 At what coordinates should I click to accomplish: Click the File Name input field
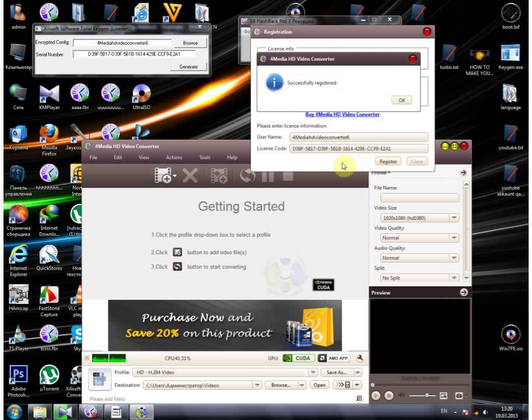(419, 197)
